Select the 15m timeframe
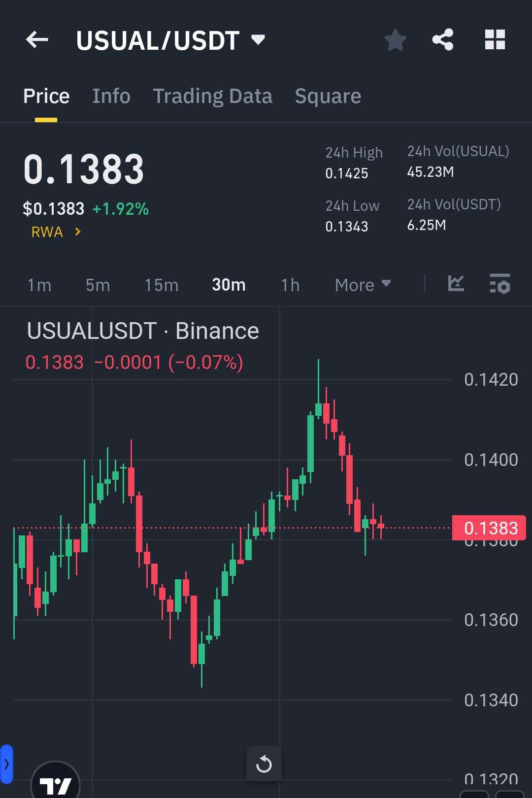This screenshot has width=532, height=798. (x=161, y=285)
